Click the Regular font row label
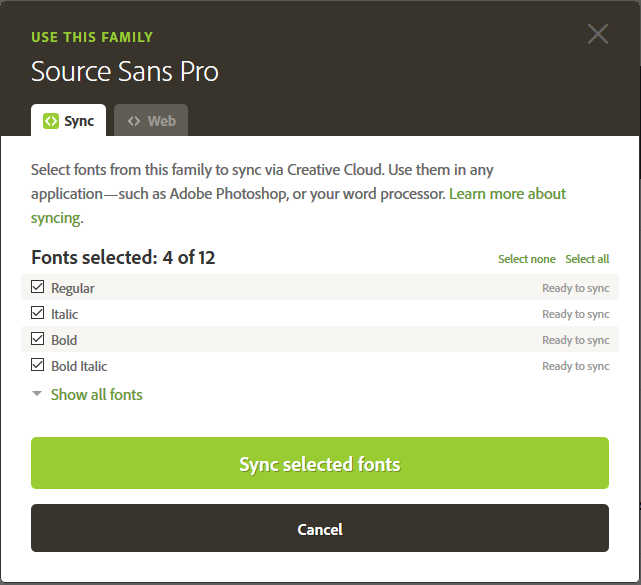This screenshot has width=641, height=585. pos(73,288)
